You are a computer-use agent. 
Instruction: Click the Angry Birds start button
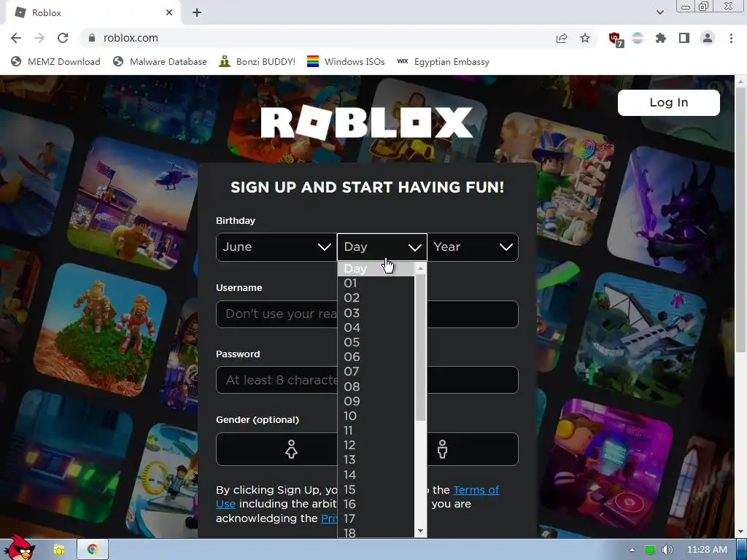point(19,548)
